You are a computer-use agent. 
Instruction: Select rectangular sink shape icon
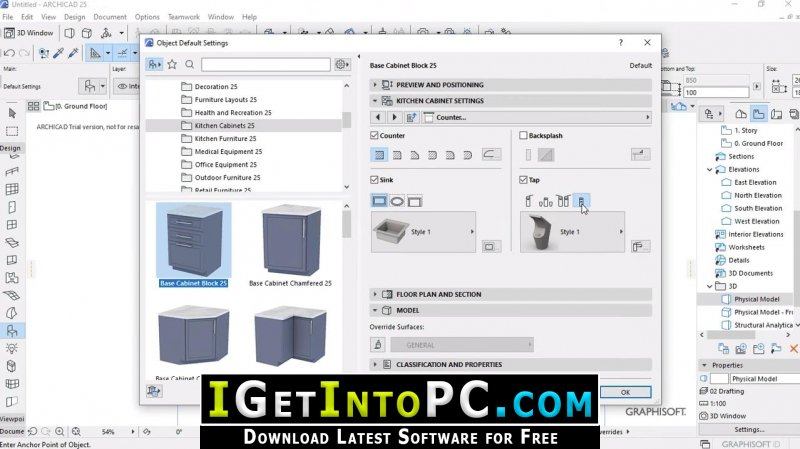[x=379, y=201]
